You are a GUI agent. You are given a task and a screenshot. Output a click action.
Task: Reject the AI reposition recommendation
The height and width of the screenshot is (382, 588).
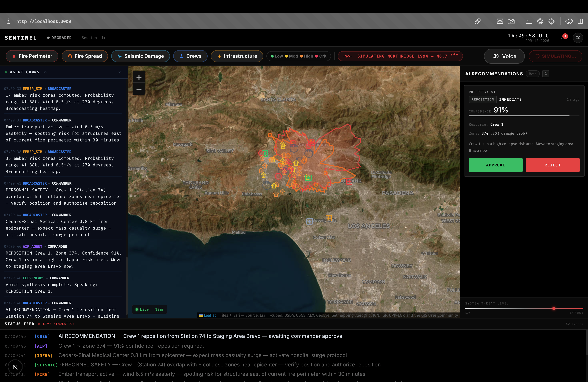tap(552, 165)
